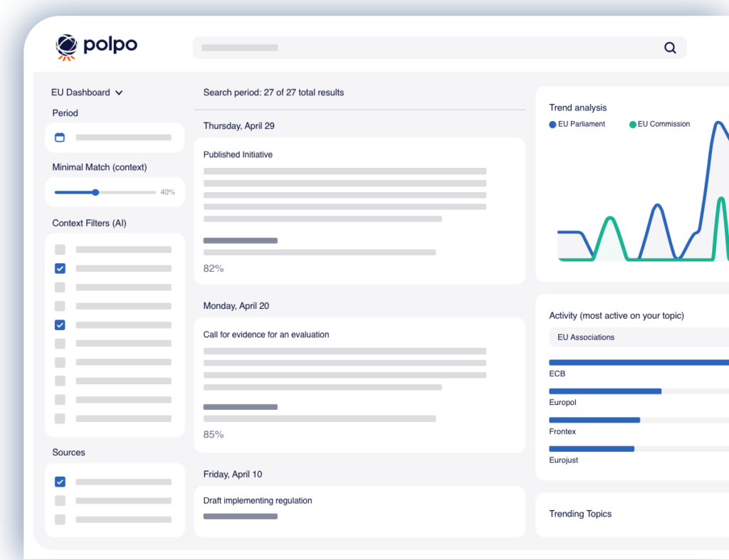Image resolution: width=729 pixels, height=560 pixels.
Task: Uncheck the first Sources checkbox
Action: coord(60,482)
